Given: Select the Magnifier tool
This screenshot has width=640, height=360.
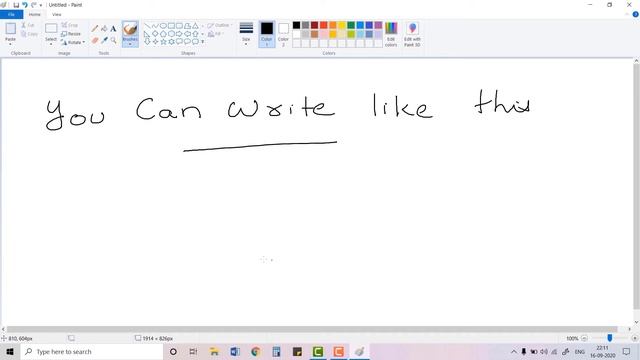Looking at the screenshot, I should pyautogui.click(x=113, y=40).
